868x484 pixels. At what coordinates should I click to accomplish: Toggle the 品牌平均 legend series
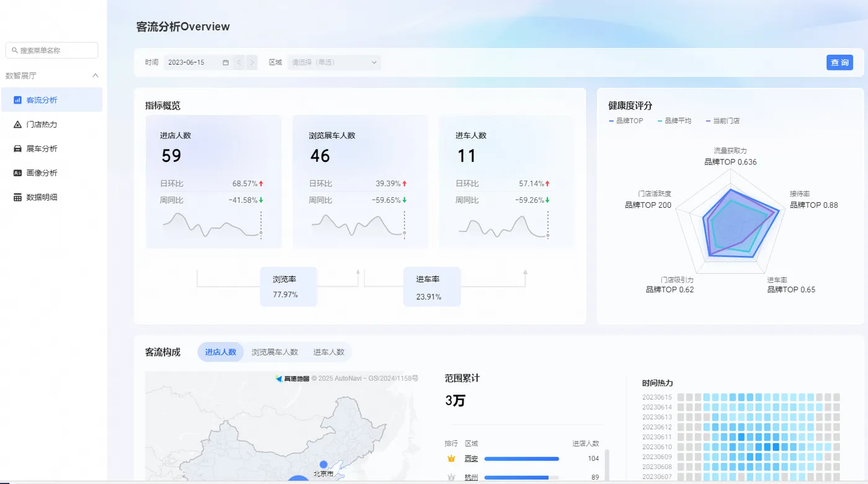point(675,121)
